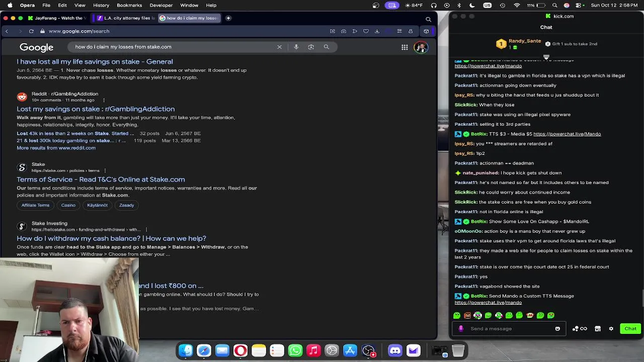644x362 pixels.
Task: Clear the Google search query with X
Action: pos(279,47)
